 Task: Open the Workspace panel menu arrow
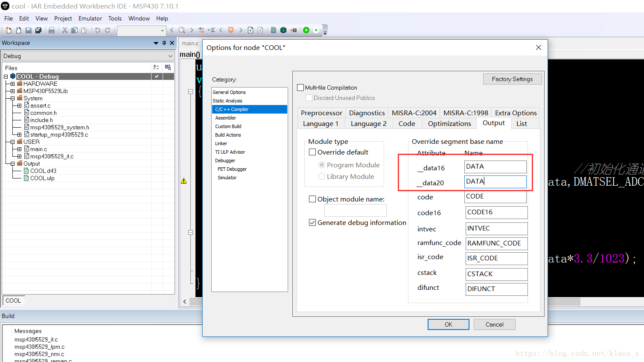pyautogui.click(x=156, y=43)
